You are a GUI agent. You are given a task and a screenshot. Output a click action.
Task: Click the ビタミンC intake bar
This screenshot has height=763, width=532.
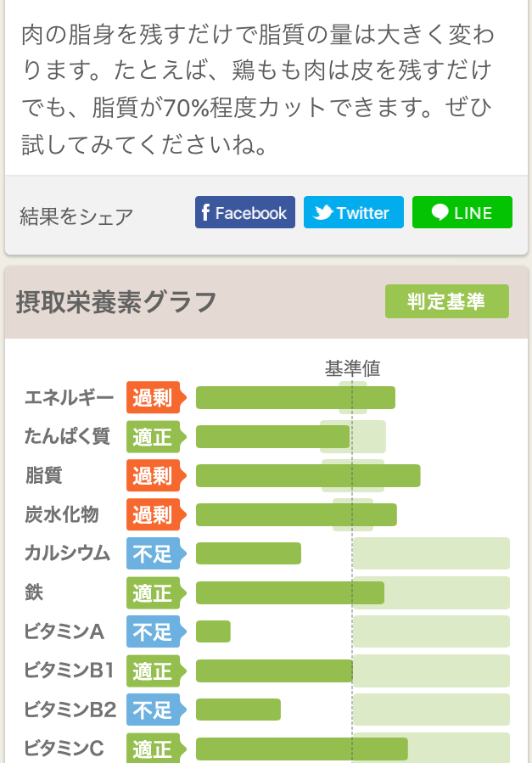(x=301, y=749)
